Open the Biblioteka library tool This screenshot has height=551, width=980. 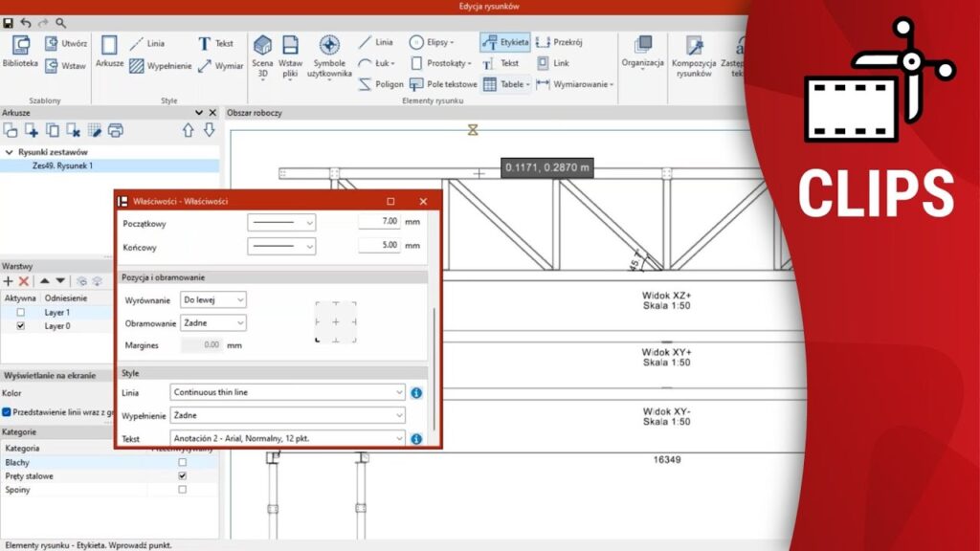[20, 52]
